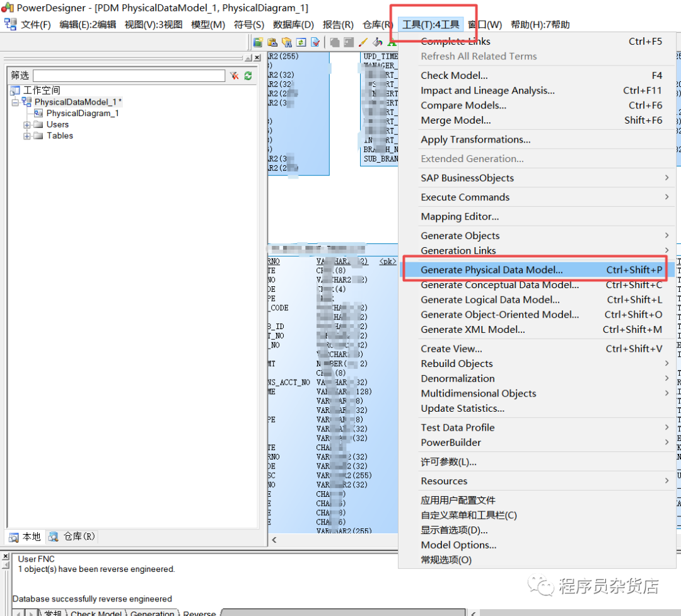
Task: Expand the Users folder in the tree
Action: 27,125
